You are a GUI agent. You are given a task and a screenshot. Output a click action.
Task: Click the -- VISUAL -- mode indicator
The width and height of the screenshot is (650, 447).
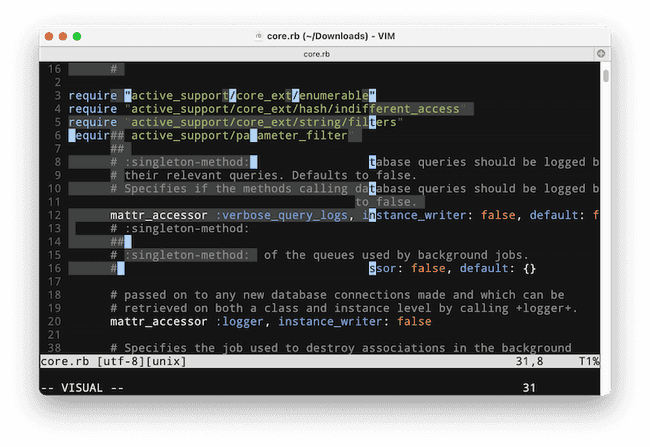click(x=82, y=387)
